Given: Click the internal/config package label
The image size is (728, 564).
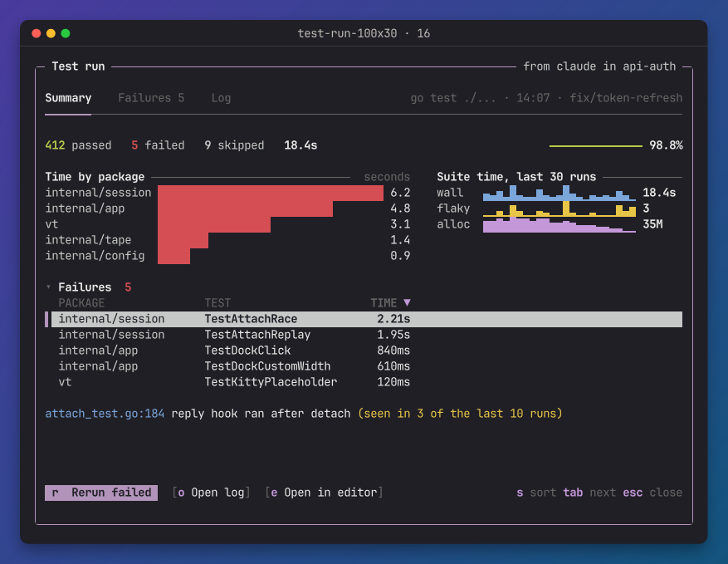Looking at the screenshot, I should pos(95,256).
